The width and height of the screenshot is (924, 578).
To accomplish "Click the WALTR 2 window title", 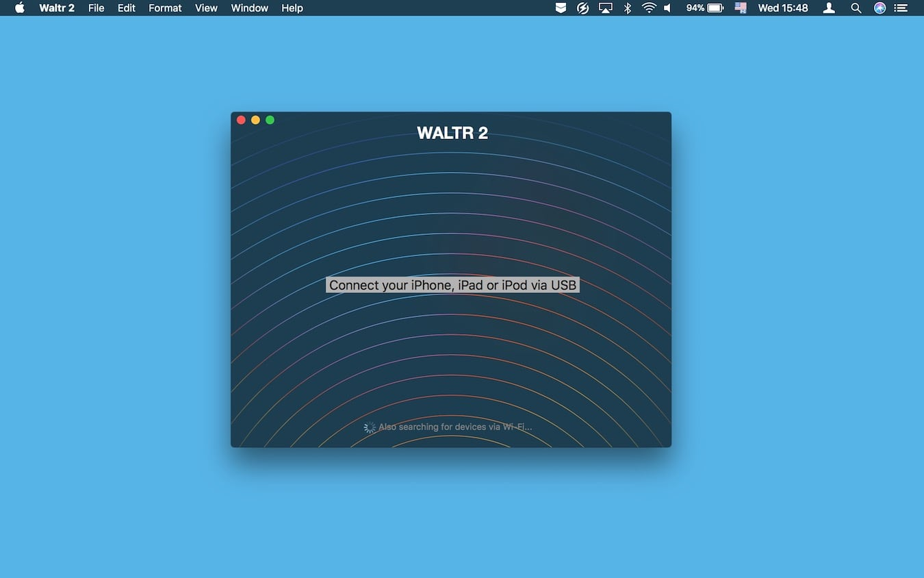I will coord(452,133).
